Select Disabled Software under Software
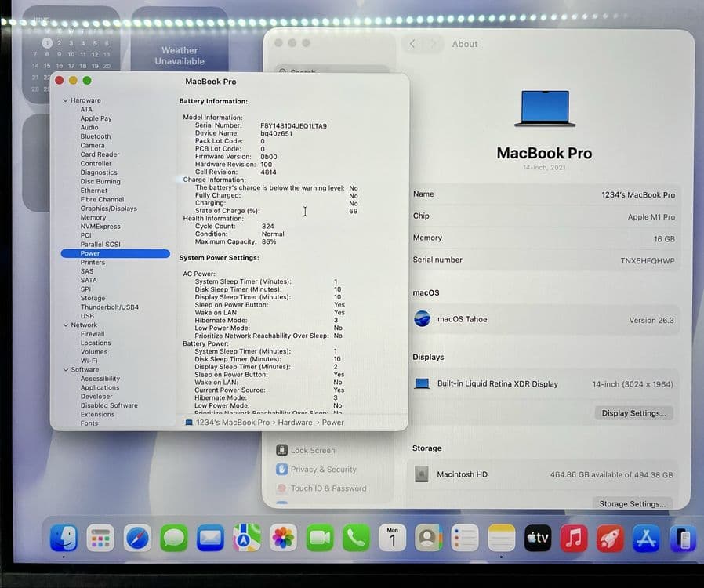 point(109,405)
